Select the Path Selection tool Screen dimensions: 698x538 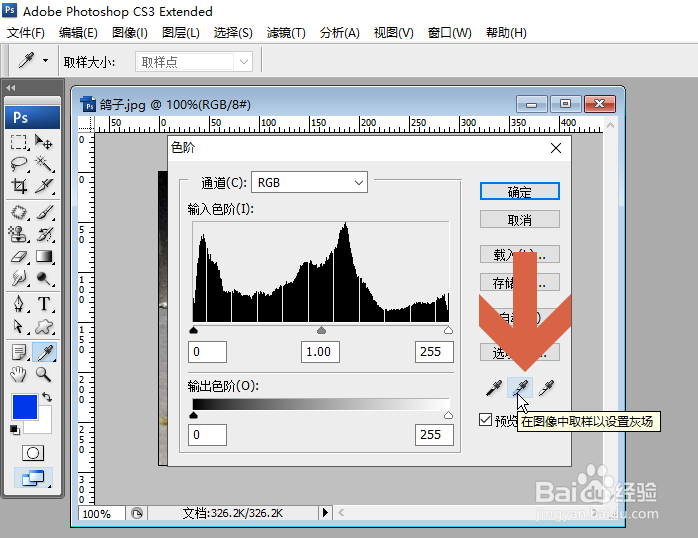click(19, 326)
